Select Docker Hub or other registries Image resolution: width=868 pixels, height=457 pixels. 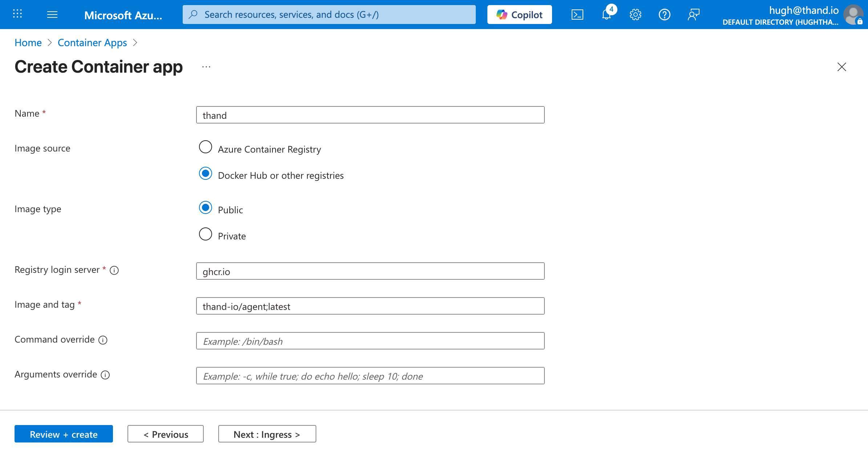(x=205, y=173)
